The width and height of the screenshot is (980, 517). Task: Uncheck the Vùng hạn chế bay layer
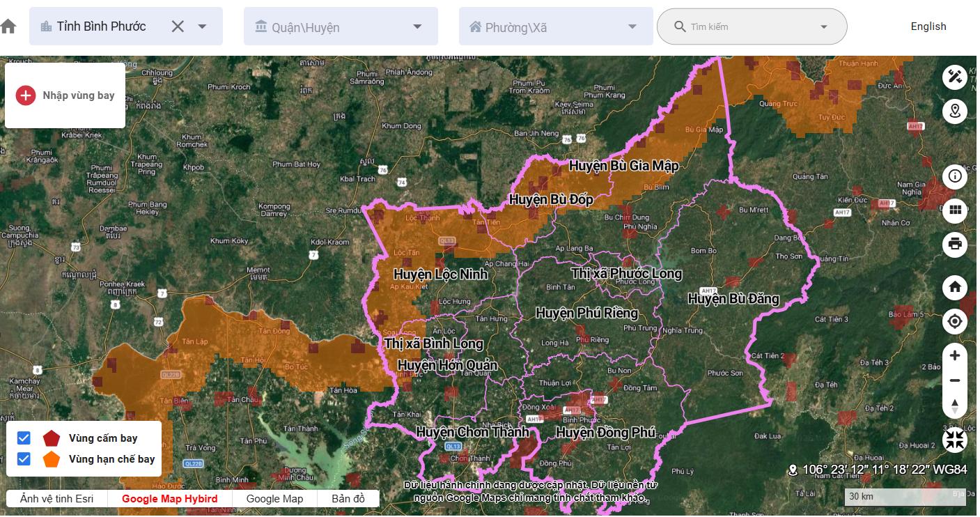point(24,459)
